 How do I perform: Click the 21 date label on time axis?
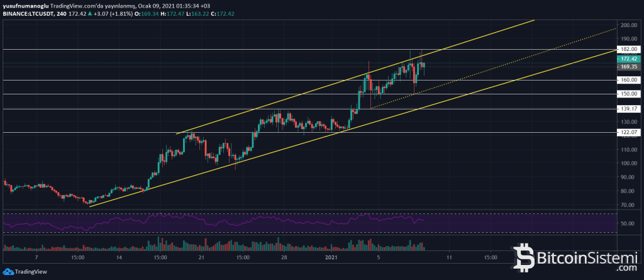coord(201,257)
